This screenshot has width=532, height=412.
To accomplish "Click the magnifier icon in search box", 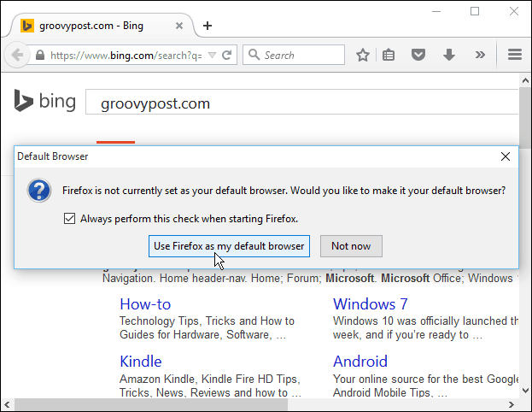I will [x=254, y=55].
